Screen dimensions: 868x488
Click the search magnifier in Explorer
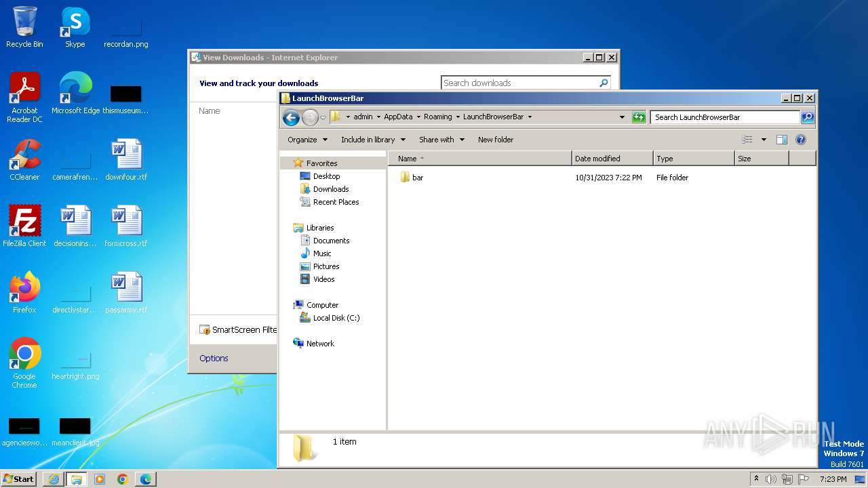[x=808, y=117]
